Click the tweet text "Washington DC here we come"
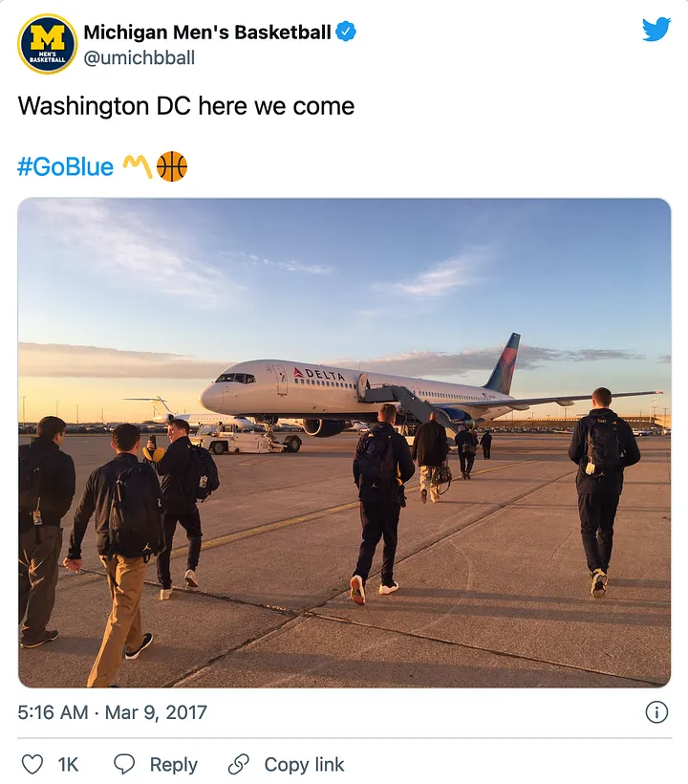This screenshot has height=784, width=688. [x=186, y=106]
